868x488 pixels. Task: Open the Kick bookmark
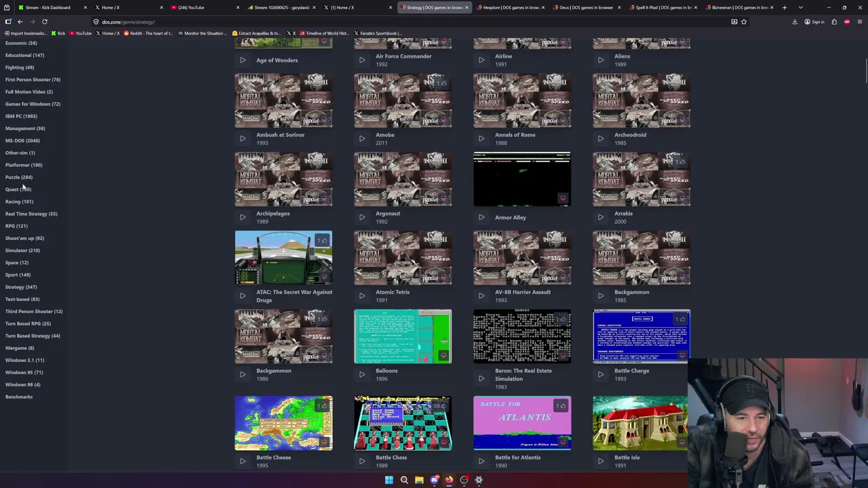[58, 33]
